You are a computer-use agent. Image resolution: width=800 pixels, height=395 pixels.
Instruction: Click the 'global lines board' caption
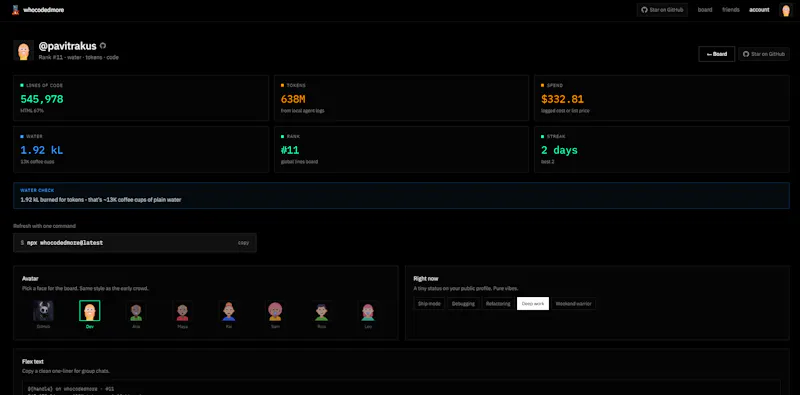299,161
